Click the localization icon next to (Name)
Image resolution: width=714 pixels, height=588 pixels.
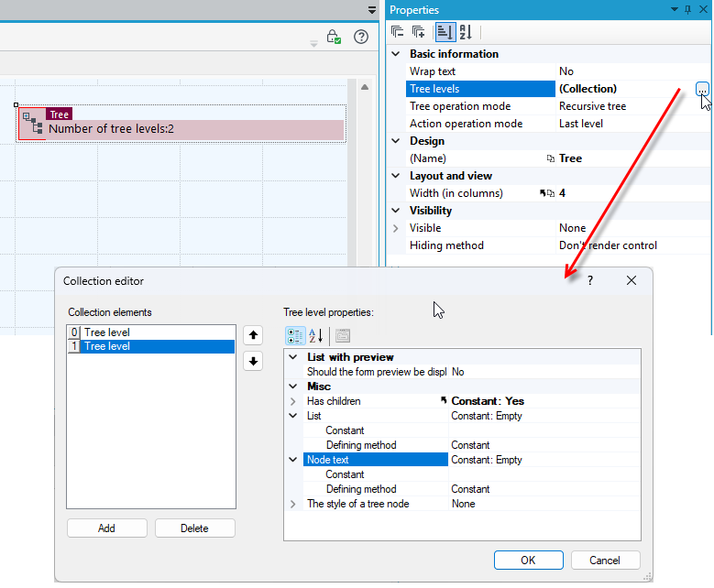coord(551,158)
